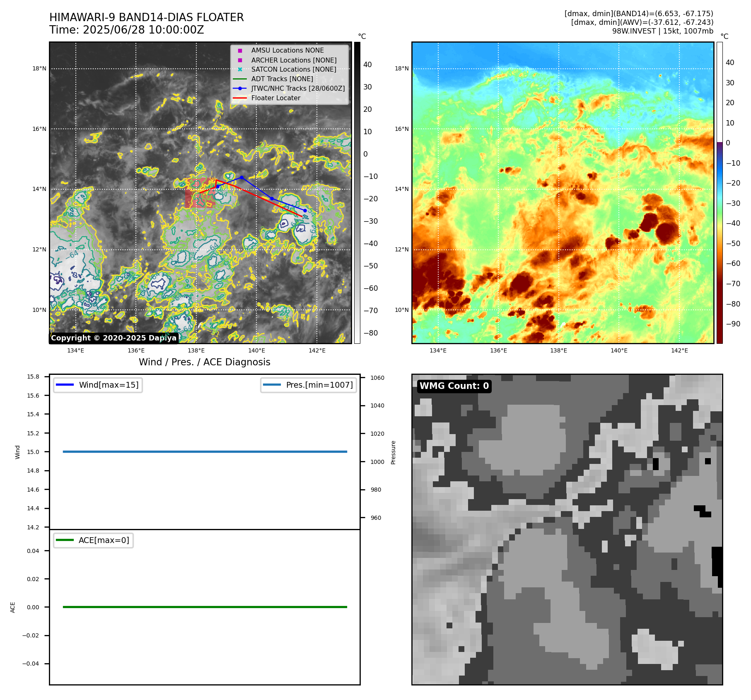Click the '15.8' tick on the Wind axis
Image resolution: width=751 pixels, height=700 pixels.
click(x=33, y=377)
